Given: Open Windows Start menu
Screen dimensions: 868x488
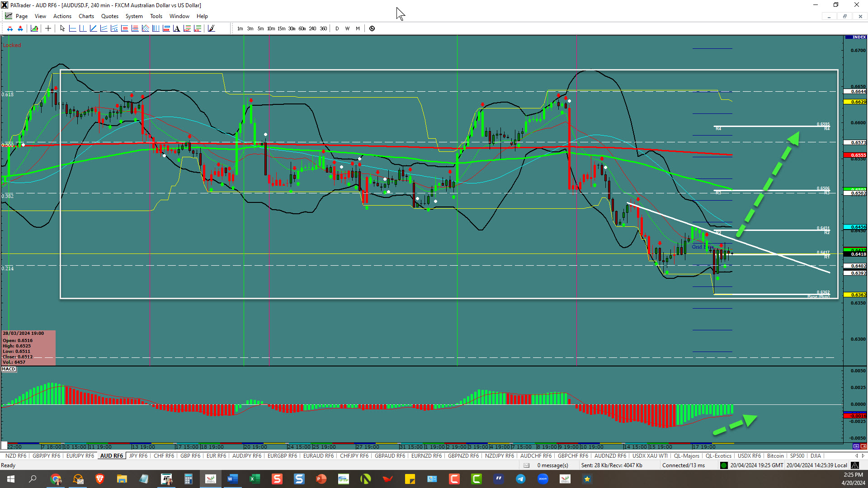Looking at the screenshot, I should click(x=11, y=479).
